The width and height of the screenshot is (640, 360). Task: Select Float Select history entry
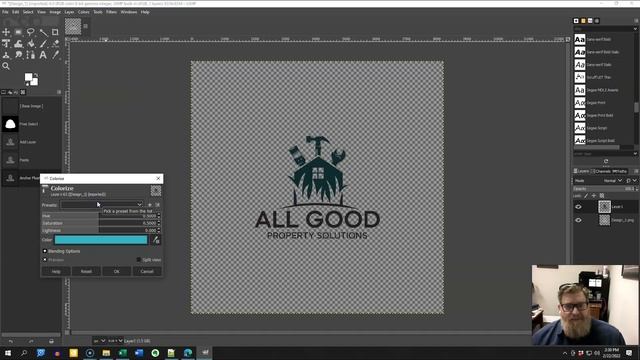tap(31, 124)
